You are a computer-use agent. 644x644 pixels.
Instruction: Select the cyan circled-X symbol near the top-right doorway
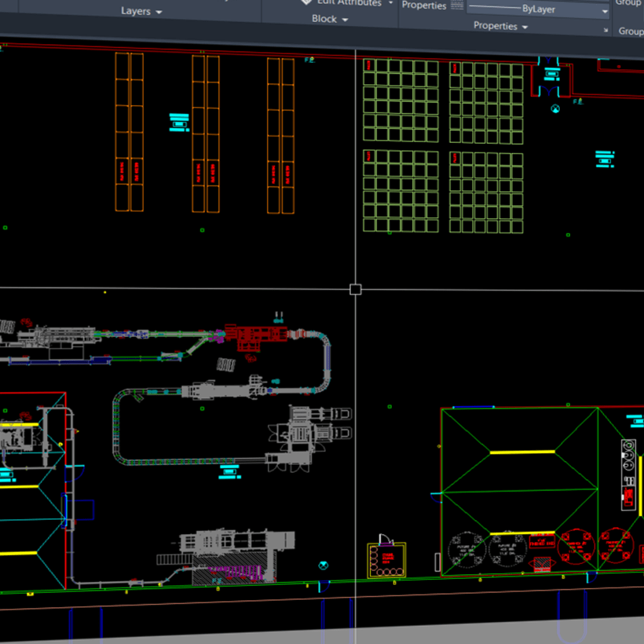(x=555, y=109)
